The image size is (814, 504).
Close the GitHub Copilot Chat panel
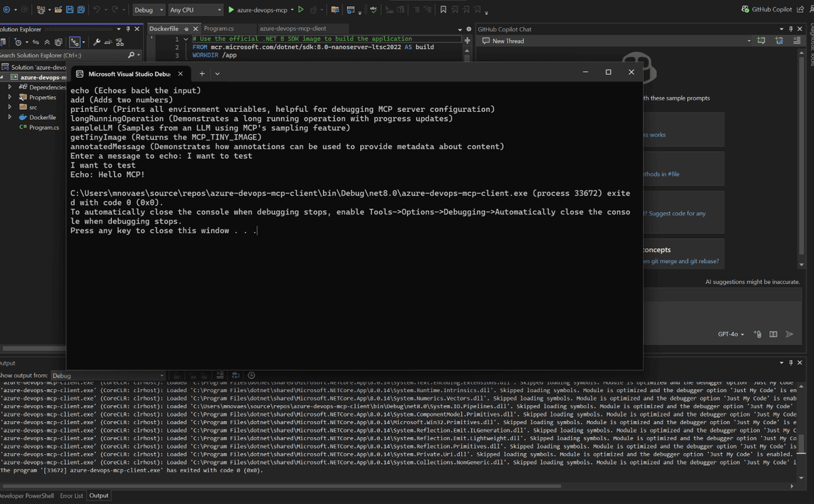[x=800, y=29]
